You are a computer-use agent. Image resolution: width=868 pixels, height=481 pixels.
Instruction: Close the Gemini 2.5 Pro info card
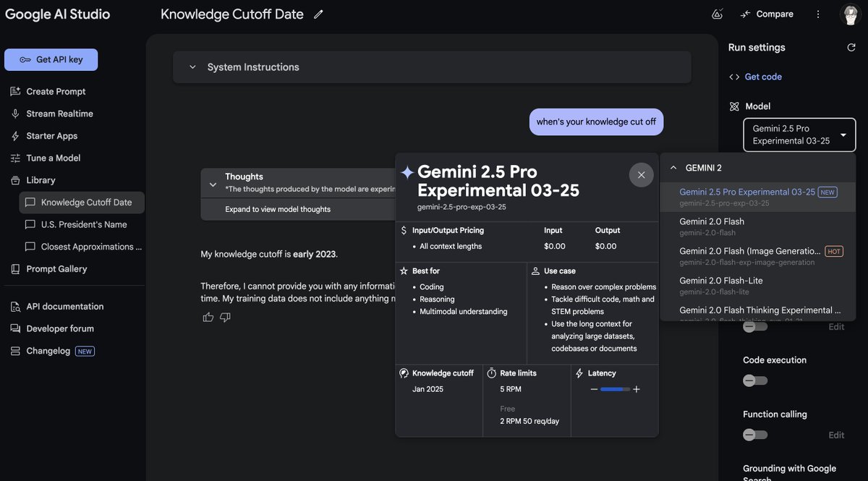tap(641, 175)
